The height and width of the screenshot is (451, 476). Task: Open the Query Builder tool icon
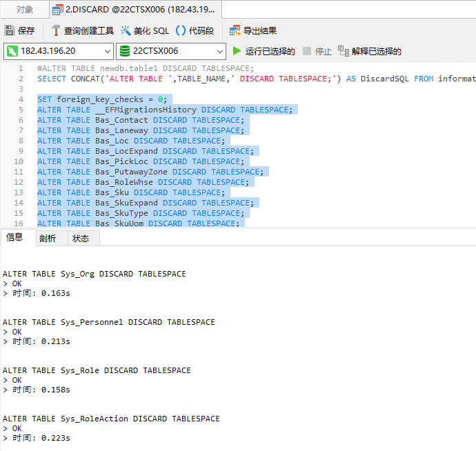click(x=56, y=30)
